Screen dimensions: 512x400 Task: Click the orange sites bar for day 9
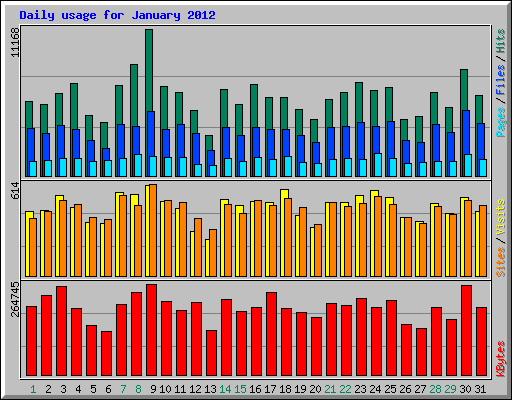pos(153,230)
